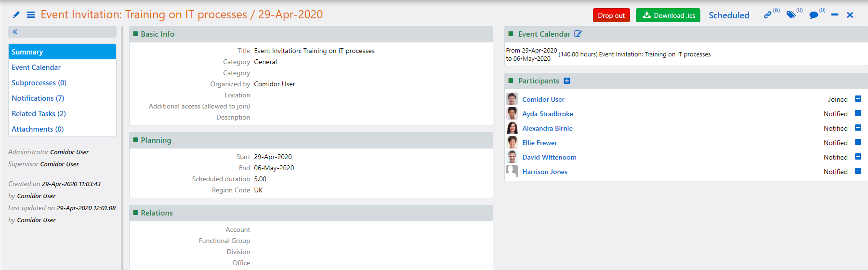Open the tags icon in header
Screen dimensions: 868x270
tap(791, 15)
